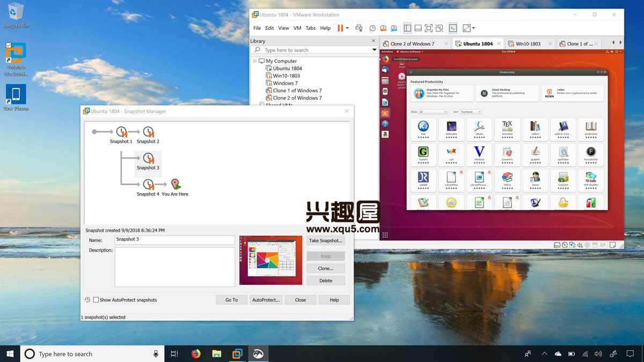Click the Unity mode toolbar icon

click(440, 28)
